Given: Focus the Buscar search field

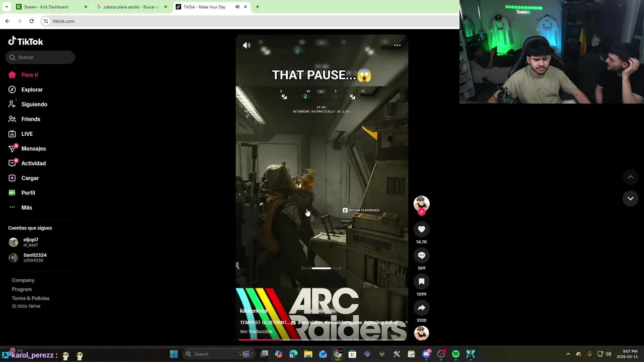Looking at the screenshot, I should coord(40,57).
